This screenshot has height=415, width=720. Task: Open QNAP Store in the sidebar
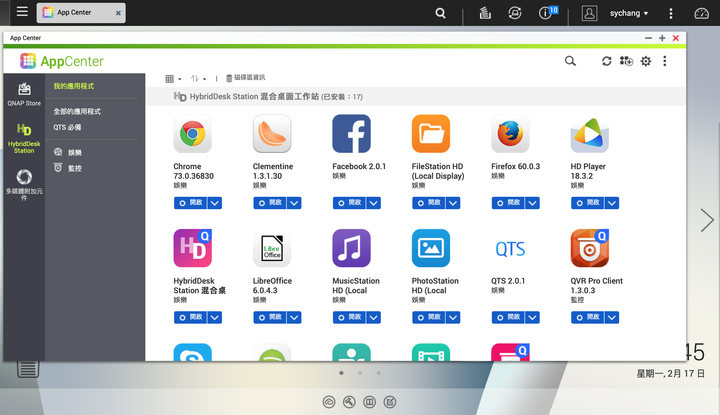pos(24,94)
